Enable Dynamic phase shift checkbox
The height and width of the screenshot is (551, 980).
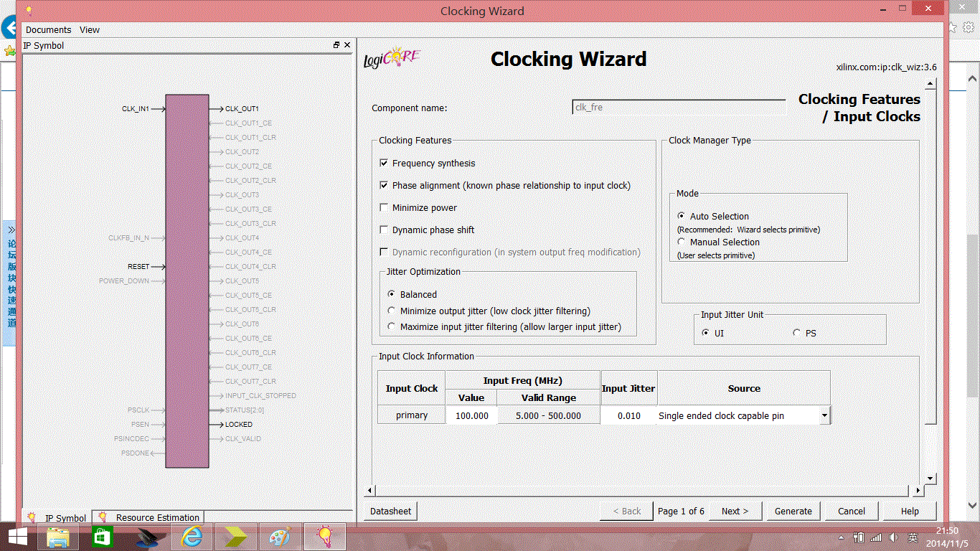pos(384,230)
